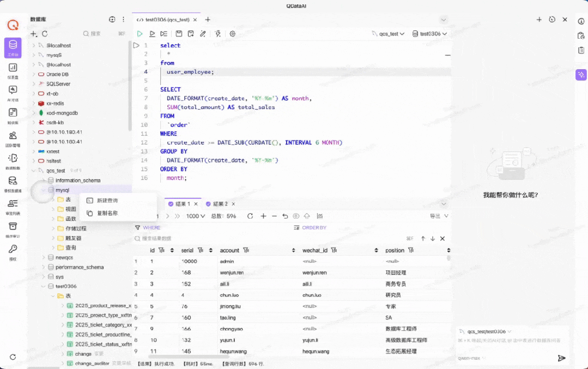Expand the performance_schema database node

(44, 267)
